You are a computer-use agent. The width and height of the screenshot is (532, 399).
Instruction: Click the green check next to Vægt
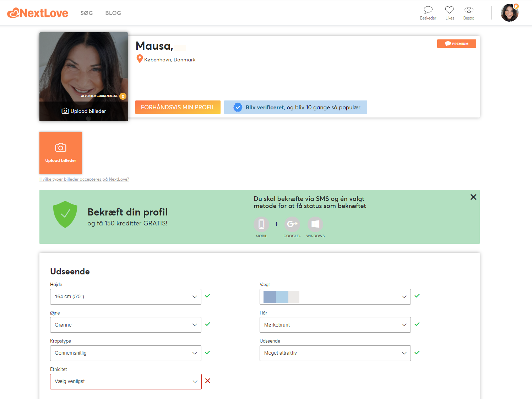point(417,296)
